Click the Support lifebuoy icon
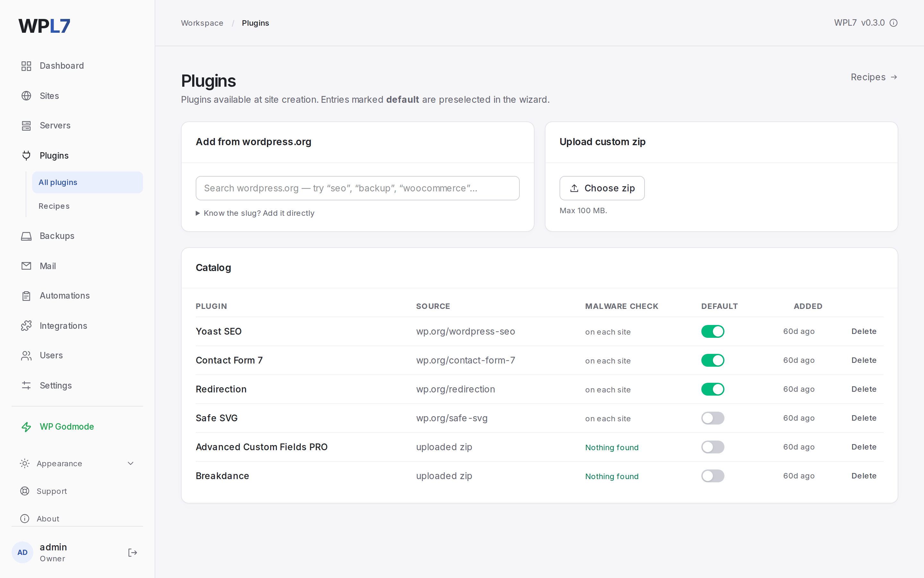924x578 pixels. (x=25, y=491)
